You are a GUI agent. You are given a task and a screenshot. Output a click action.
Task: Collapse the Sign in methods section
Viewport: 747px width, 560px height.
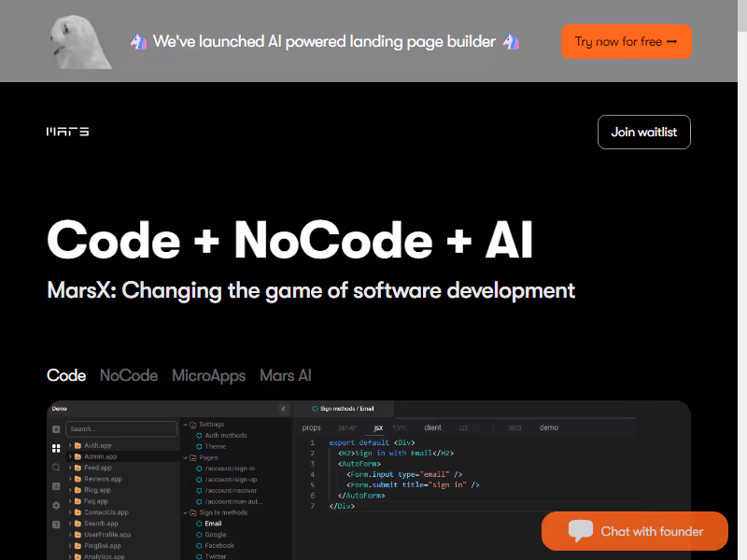pyautogui.click(x=186, y=512)
